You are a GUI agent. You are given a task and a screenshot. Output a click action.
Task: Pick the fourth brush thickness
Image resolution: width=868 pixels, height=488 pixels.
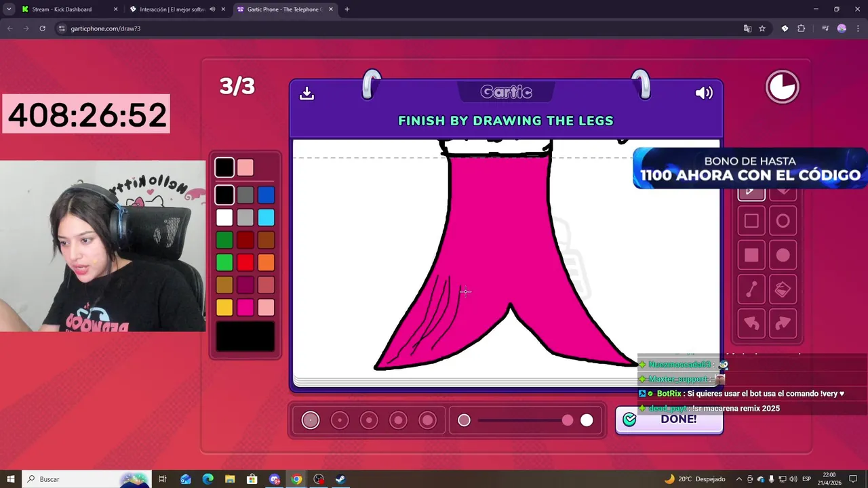click(x=398, y=420)
